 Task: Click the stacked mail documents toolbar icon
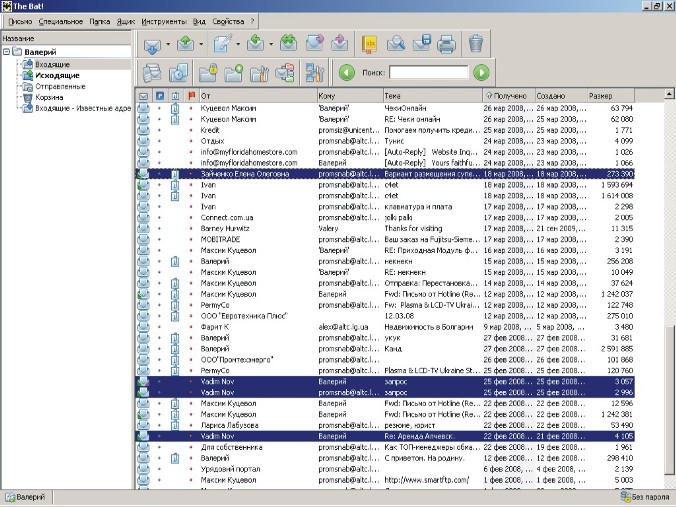(152, 73)
